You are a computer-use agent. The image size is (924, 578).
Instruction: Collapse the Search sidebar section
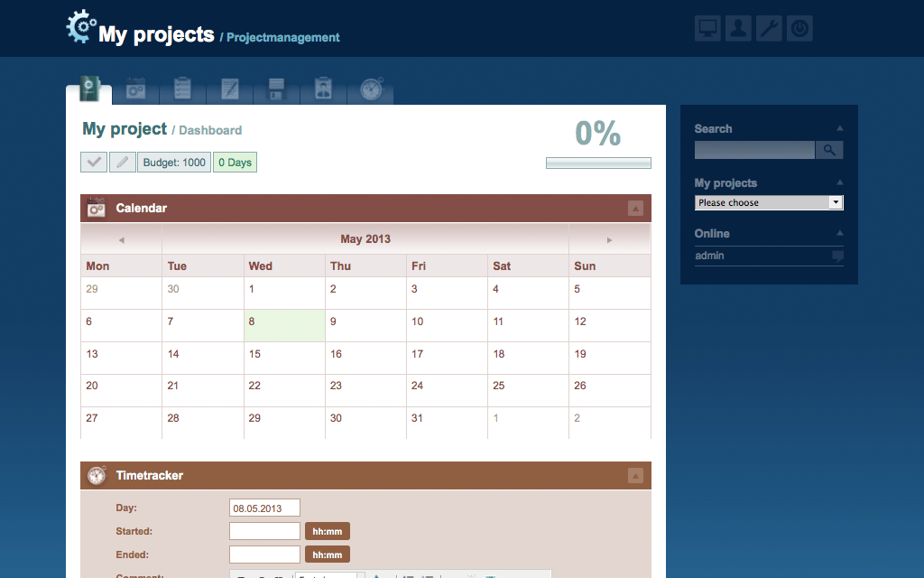tap(840, 129)
